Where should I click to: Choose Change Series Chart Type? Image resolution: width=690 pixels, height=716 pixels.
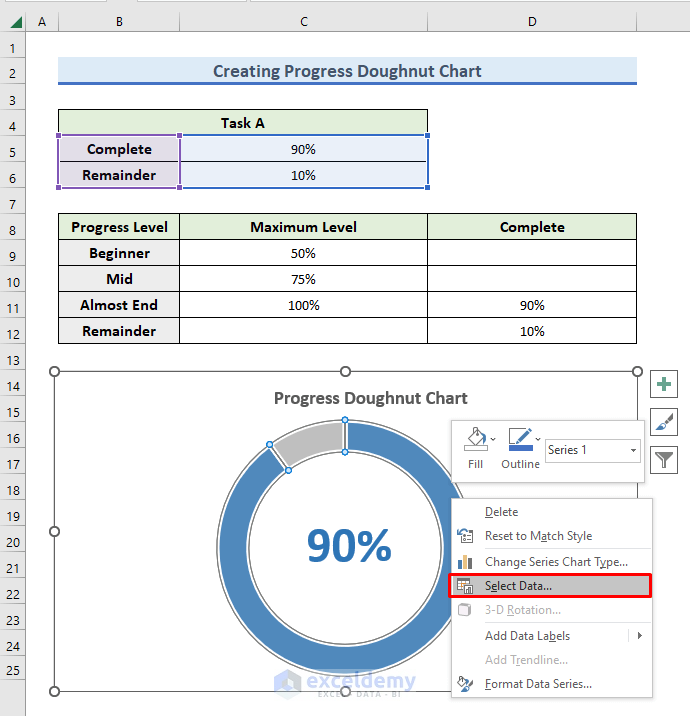552,562
